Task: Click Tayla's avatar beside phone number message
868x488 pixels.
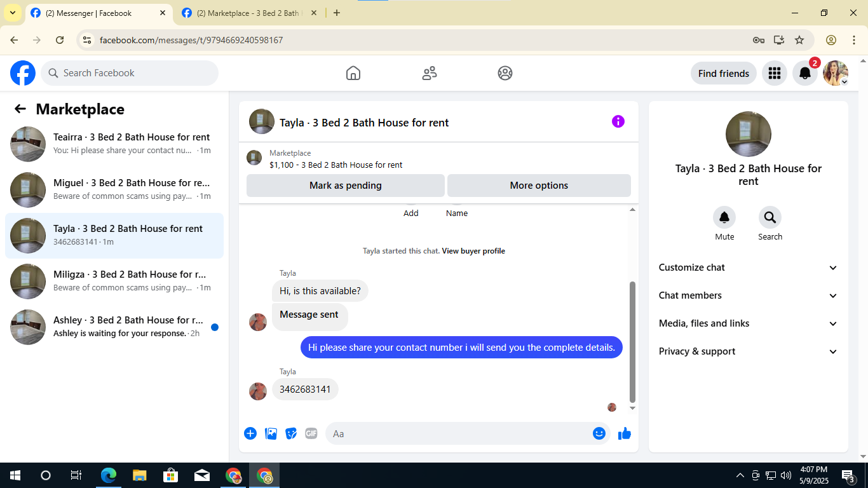Action: 258,391
